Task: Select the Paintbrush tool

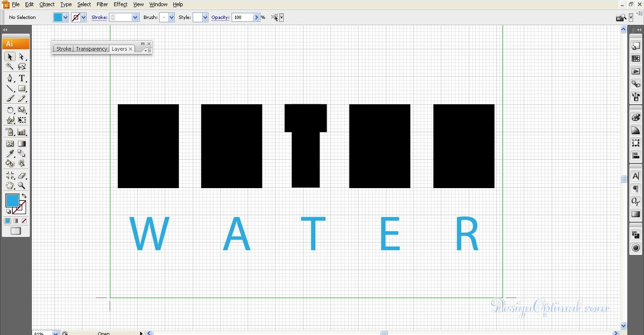Action: point(10,99)
